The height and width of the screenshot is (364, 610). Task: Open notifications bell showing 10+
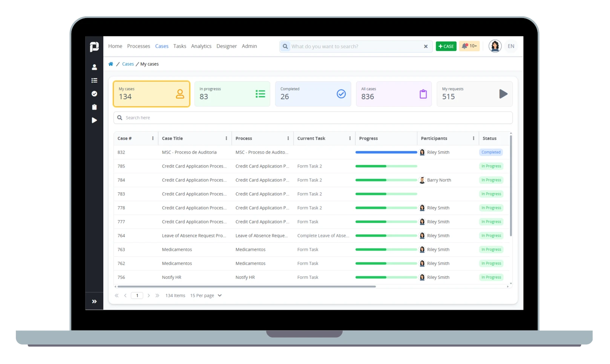tap(469, 46)
